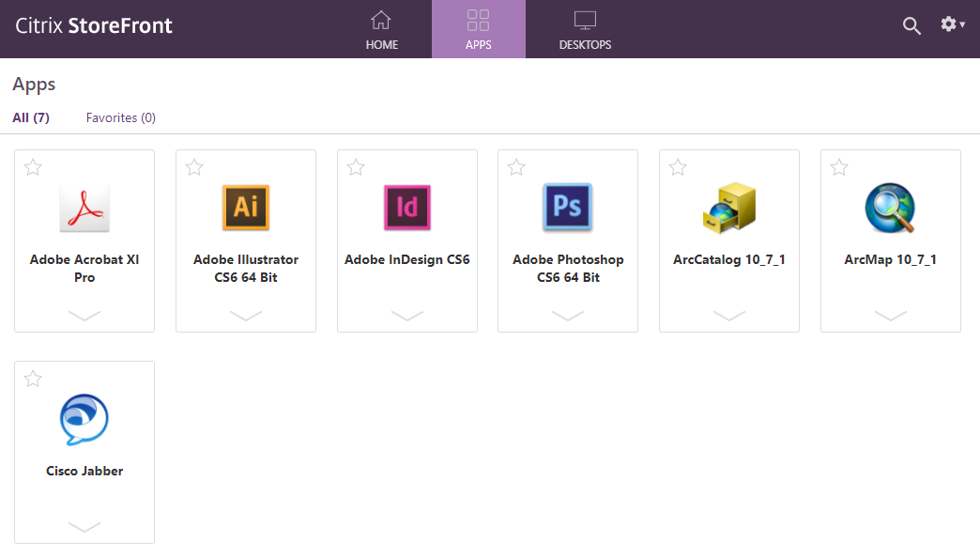Screen dimensions: 980x559
Task: Expand the ArcMap 10_7_1 card chevron
Action: [x=890, y=315]
